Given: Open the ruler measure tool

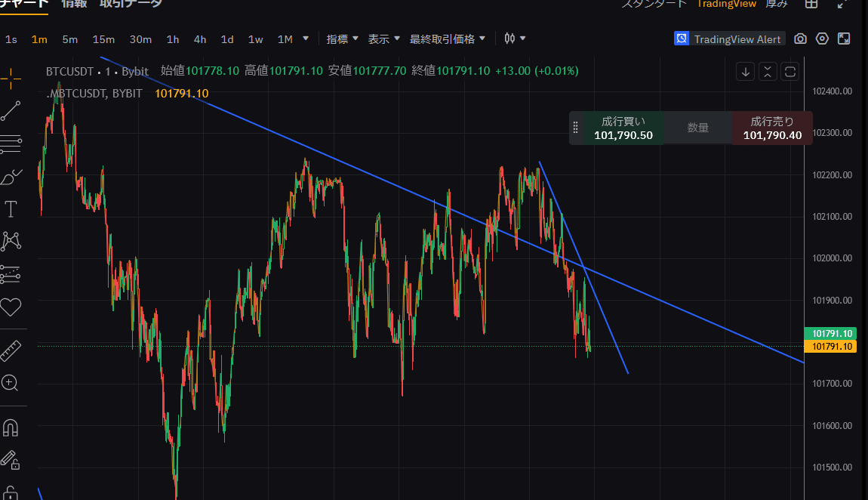Looking at the screenshot, I should pos(11,350).
